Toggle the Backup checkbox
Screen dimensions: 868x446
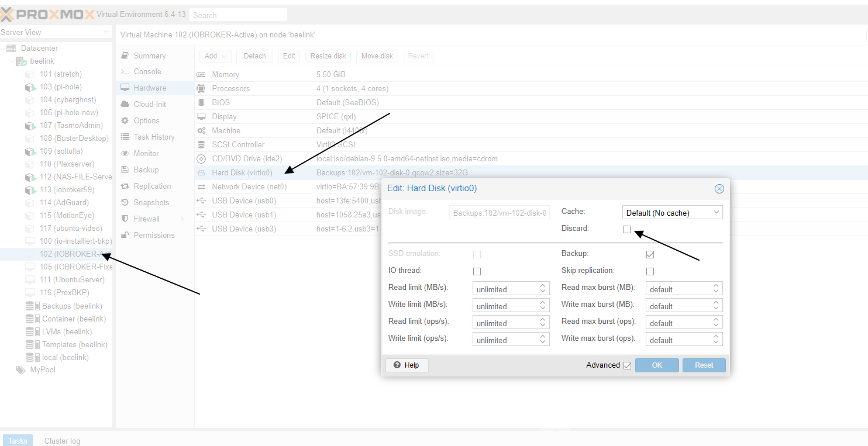[650, 254]
